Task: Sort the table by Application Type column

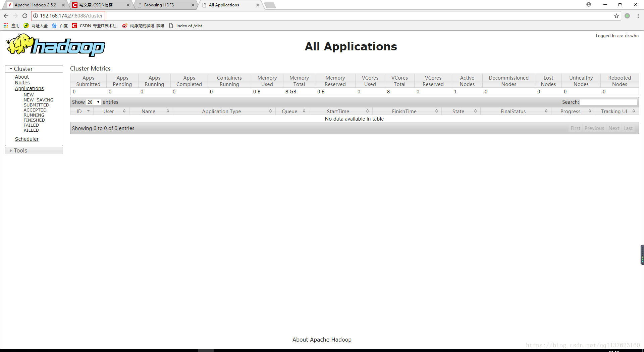Action: pos(224,112)
